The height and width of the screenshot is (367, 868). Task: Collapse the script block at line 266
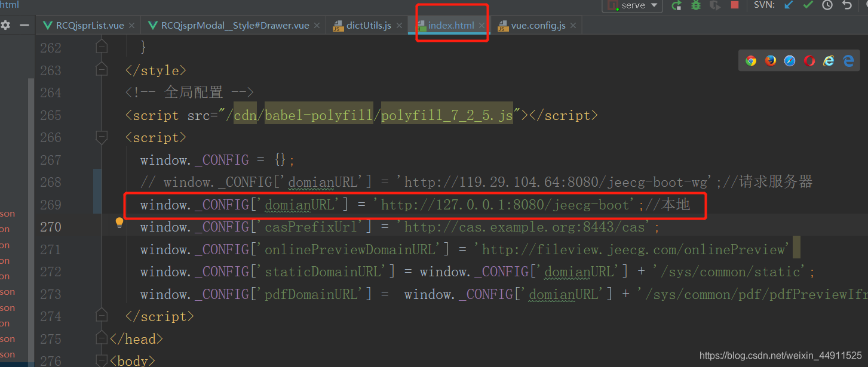(102, 137)
